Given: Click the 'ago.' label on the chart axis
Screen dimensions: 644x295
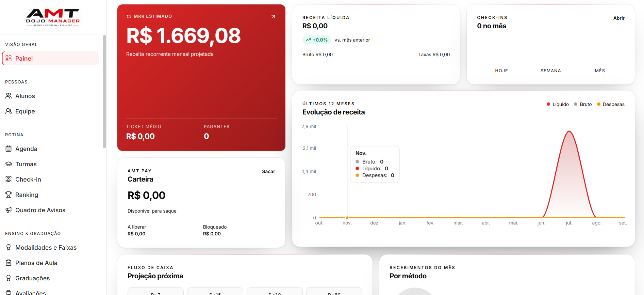Looking at the screenshot, I should [x=597, y=223].
